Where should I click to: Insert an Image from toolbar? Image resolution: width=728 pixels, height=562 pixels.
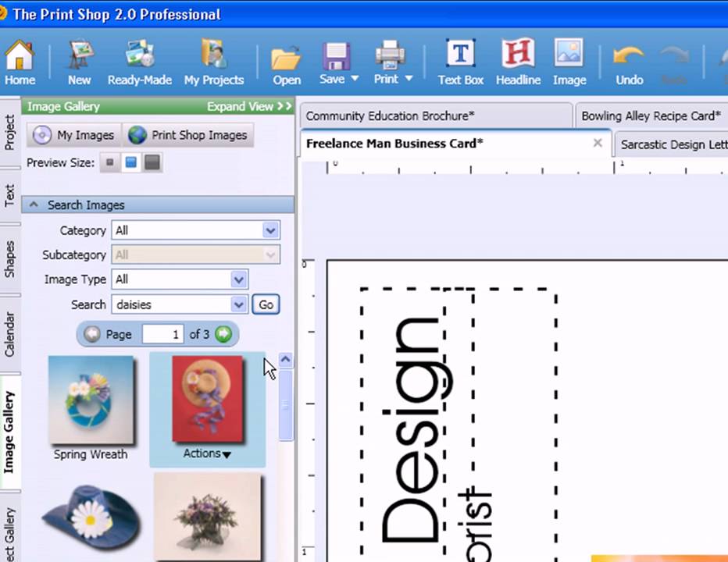(x=569, y=62)
